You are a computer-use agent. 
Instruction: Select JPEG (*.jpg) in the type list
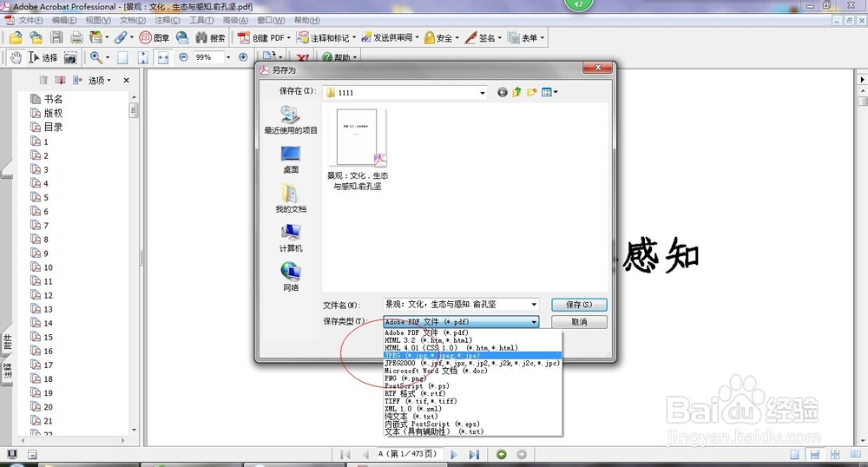click(x=473, y=355)
